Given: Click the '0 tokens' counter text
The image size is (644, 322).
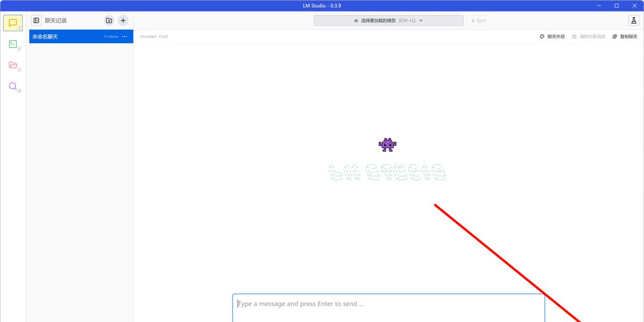Looking at the screenshot, I should 111,37.
